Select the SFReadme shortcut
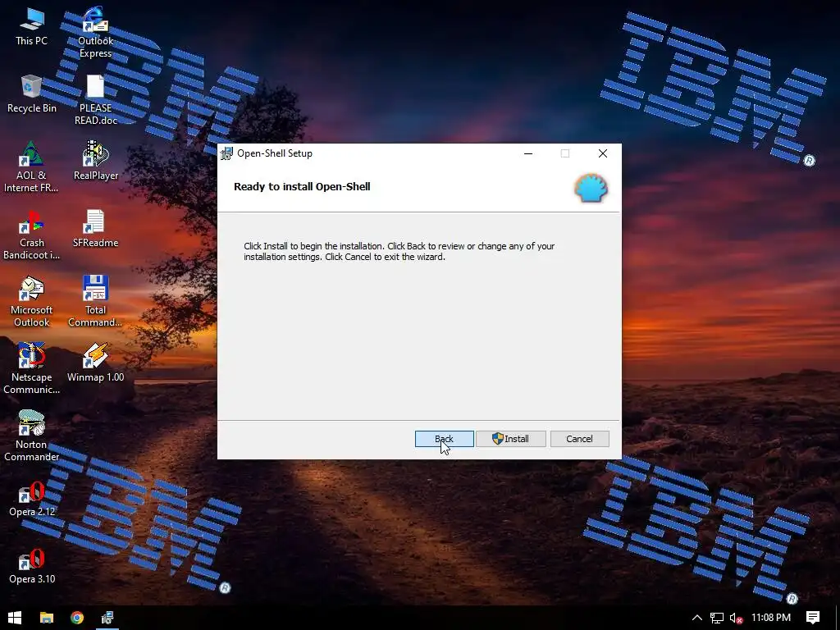This screenshot has width=840, height=630. tap(95, 228)
